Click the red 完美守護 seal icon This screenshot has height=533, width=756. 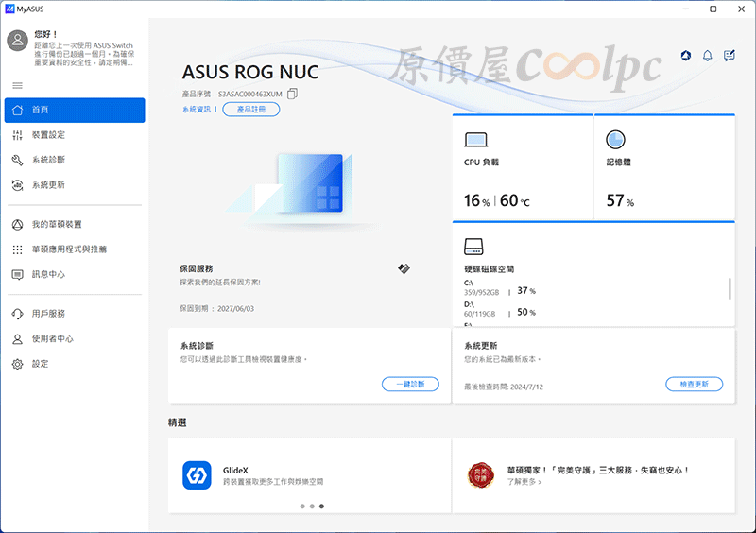coord(481,475)
